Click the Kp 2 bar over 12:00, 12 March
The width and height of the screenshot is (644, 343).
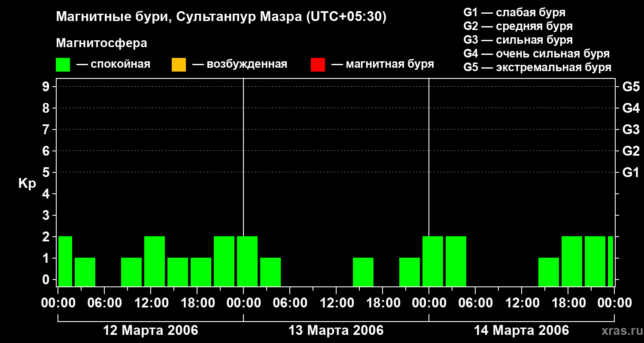coord(155,261)
